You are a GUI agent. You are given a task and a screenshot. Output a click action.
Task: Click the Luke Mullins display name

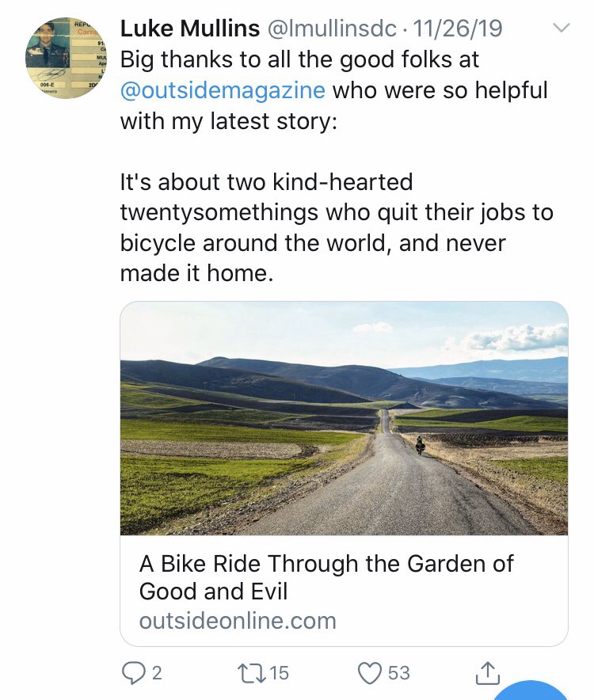coord(190,29)
